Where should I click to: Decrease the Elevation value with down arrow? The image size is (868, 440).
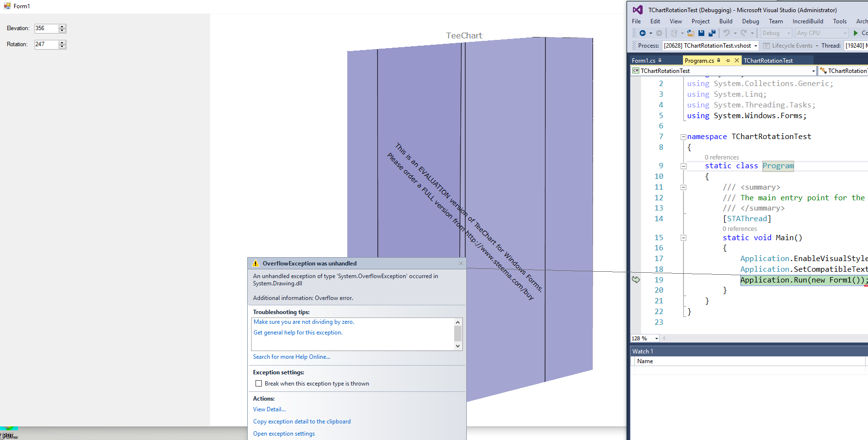point(62,31)
